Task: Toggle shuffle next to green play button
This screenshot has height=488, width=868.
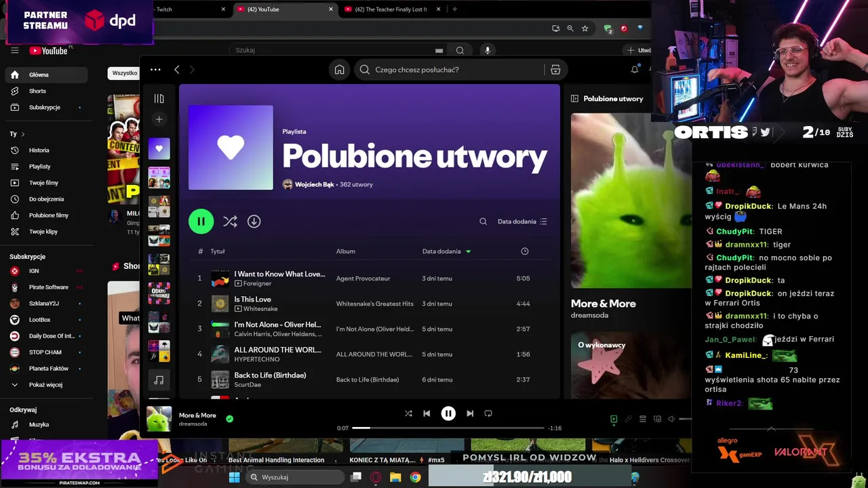Action: (x=230, y=221)
